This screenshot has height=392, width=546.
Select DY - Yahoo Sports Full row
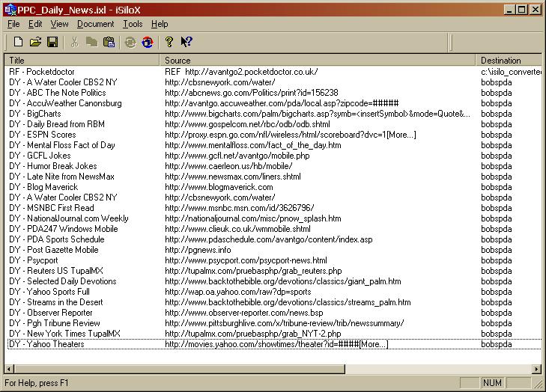[274, 292]
